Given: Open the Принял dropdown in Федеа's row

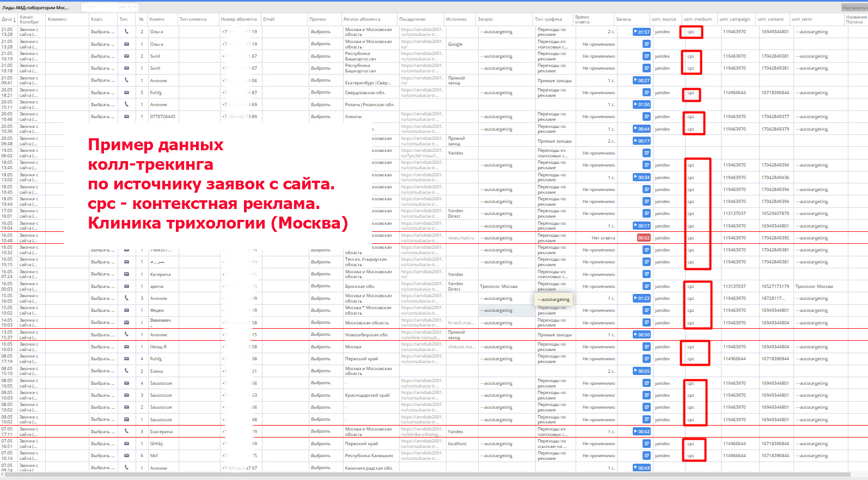Looking at the screenshot, I should pos(321,310).
